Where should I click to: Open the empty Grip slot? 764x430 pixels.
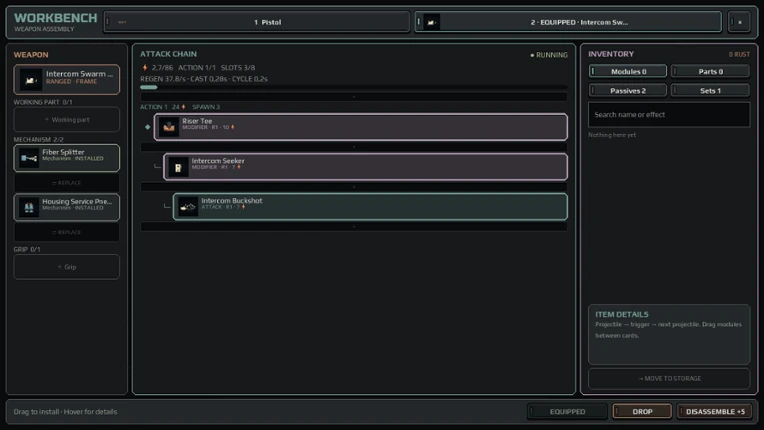67,267
